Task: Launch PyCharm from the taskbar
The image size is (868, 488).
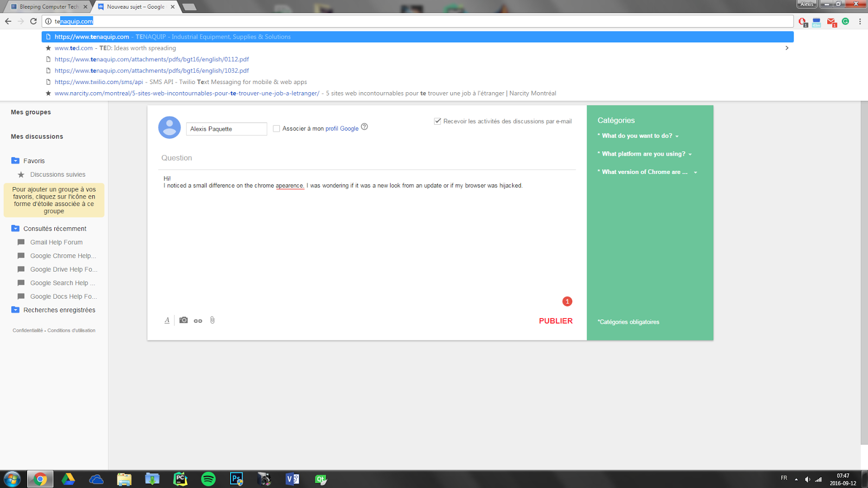Action: pyautogui.click(x=180, y=479)
